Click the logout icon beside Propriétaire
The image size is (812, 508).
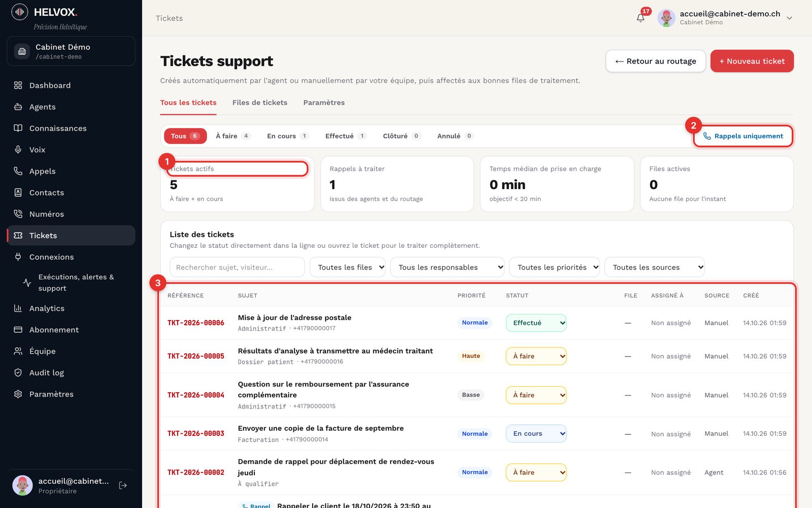(123, 486)
